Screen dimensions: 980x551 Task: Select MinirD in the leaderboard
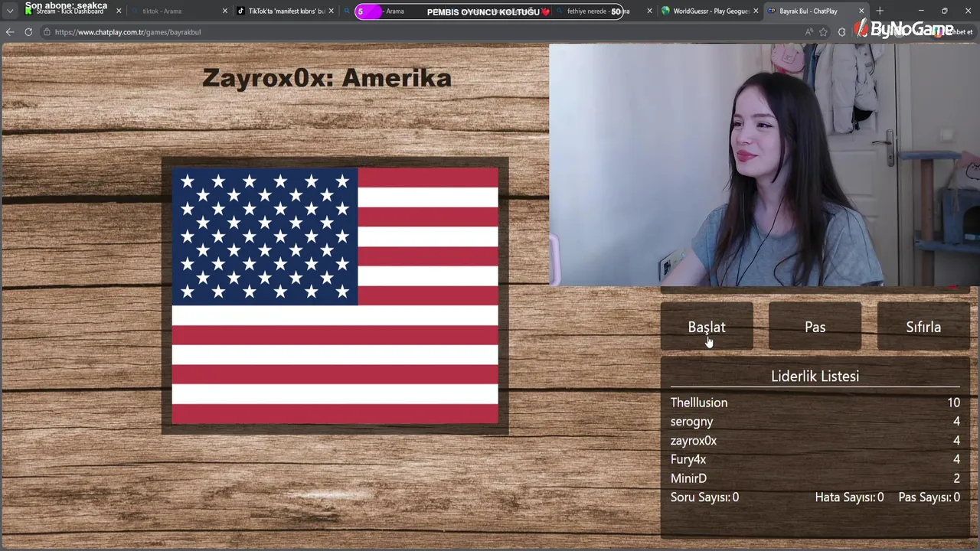[688, 478]
